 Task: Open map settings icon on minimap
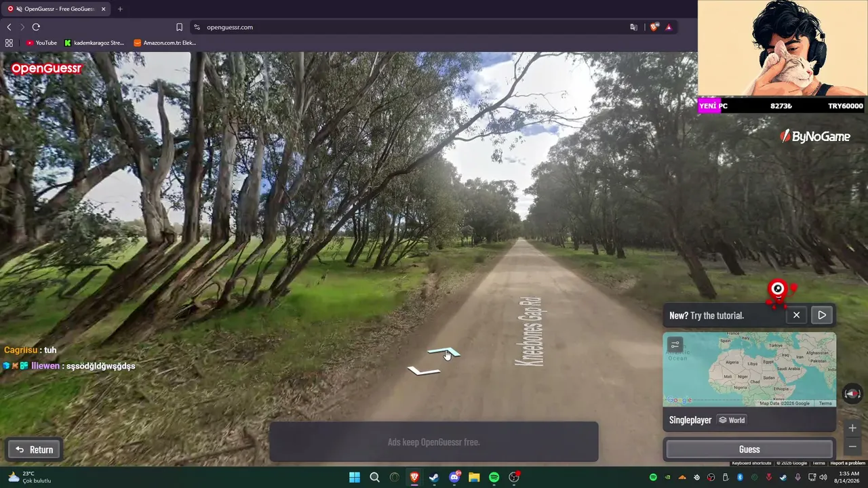(675, 345)
